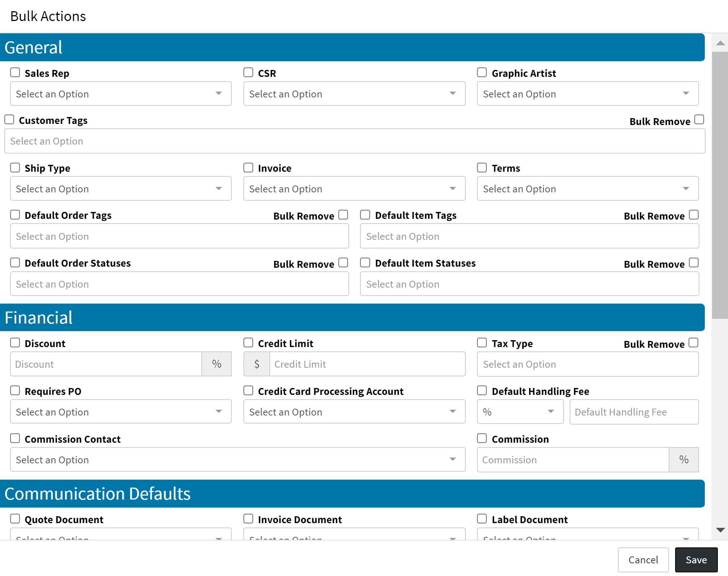Tick the Default Item Statuses checkbox
Image resolution: width=728 pixels, height=576 pixels.
[x=365, y=263]
